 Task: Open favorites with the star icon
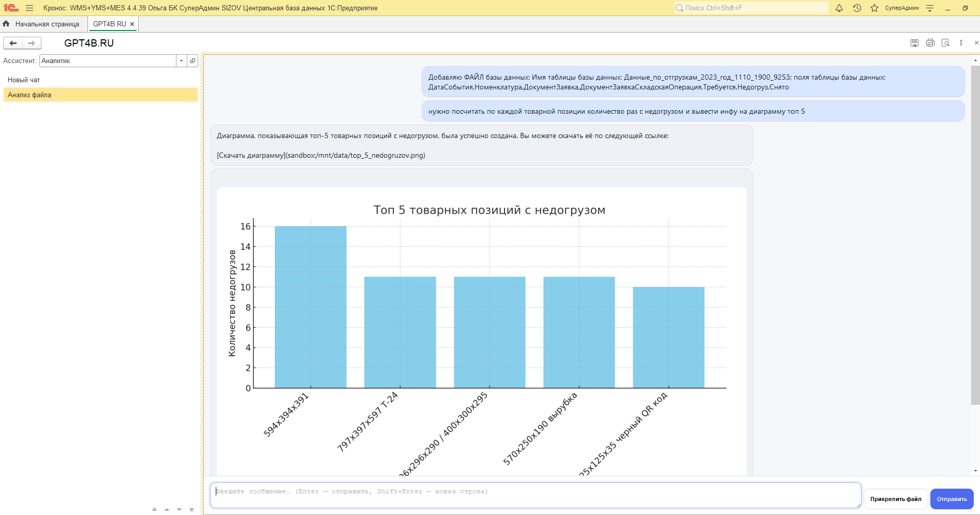tap(874, 8)
